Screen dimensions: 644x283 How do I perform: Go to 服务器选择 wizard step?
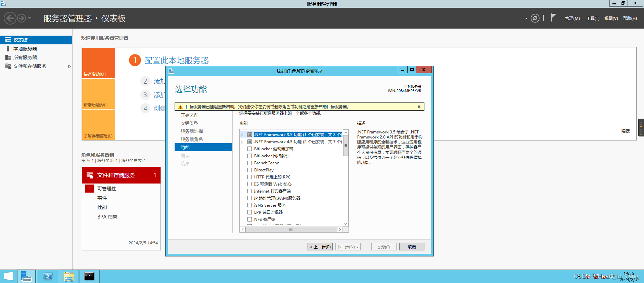[x=192, y=131]
